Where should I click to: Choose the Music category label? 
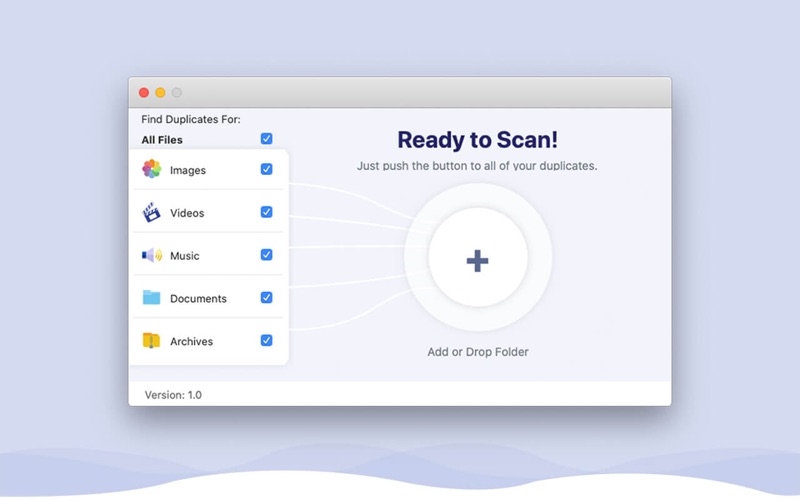tap(185, 256)
